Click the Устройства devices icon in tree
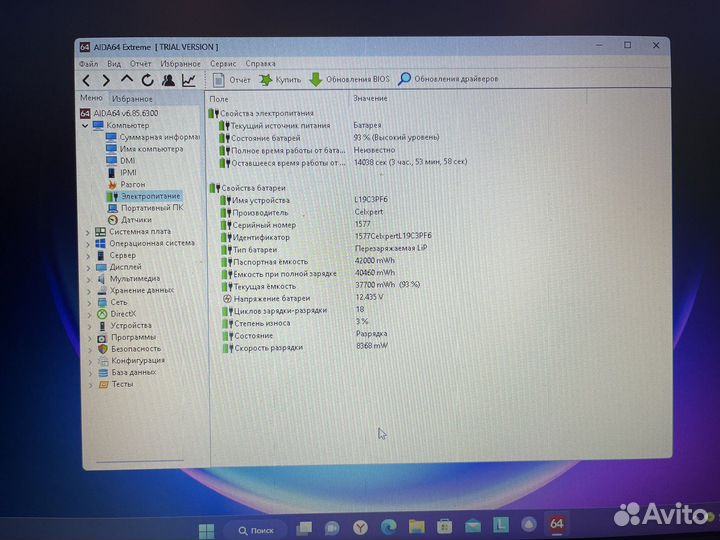Screen dimensions: 720x540 tap(102, 326)
